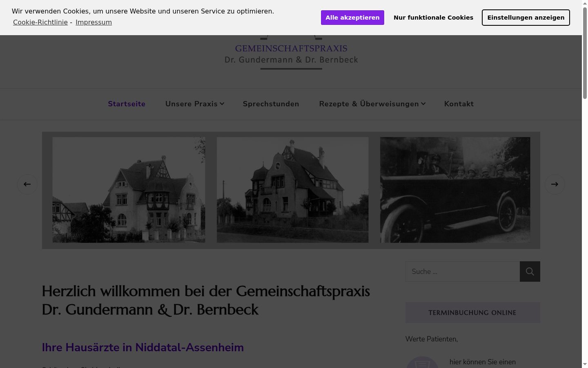Open the Cookie-Richtlinie link
588x368 pixels.
pyautogui.click(x=40, y=22)
